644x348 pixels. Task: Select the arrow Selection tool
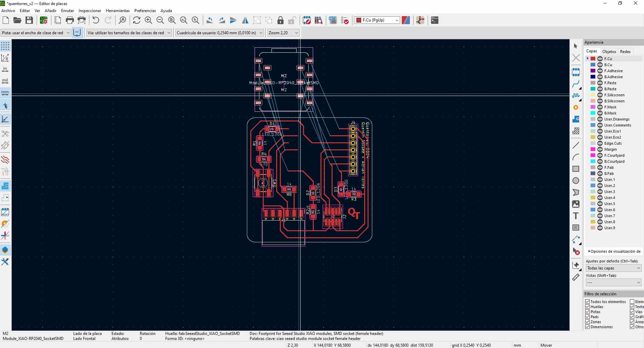[x=576, y=46]
